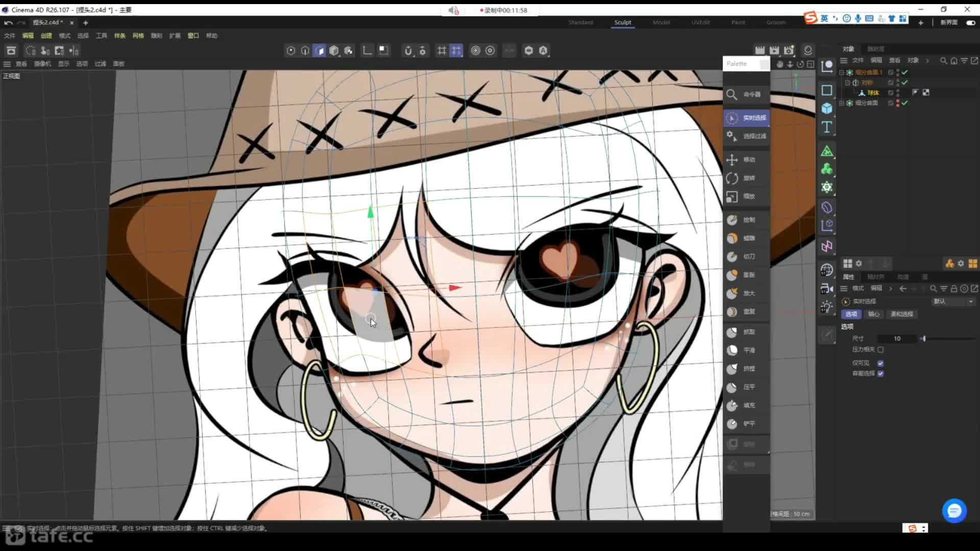
Task: Expand more attribute manager menus chevron
Action: tap(891, 289)
